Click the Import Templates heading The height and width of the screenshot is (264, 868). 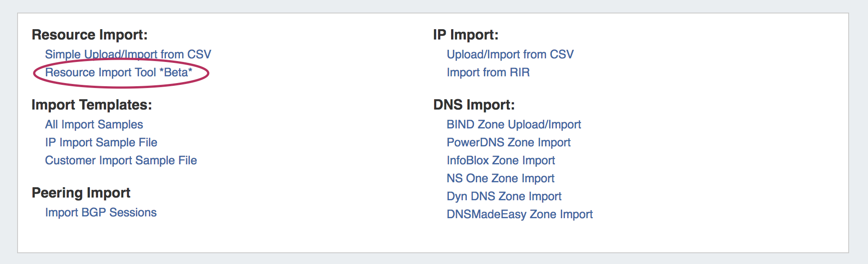click(x=92, y=105)
